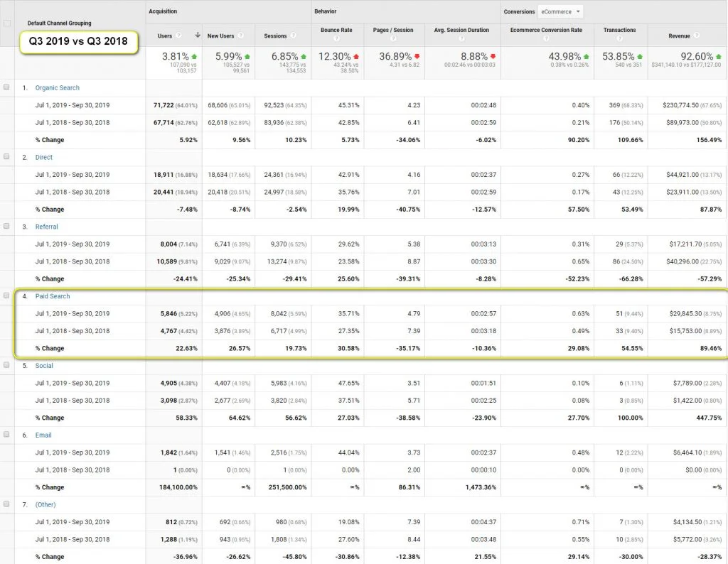
Task: Select Organic Search revenue change 156.49%
Action: (709, 140)
